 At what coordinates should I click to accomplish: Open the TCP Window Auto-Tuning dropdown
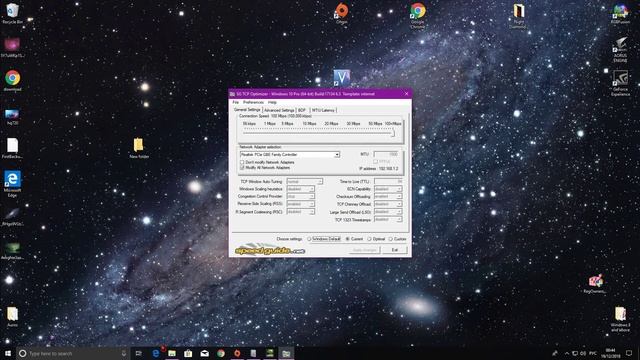(x=304, y=181)
